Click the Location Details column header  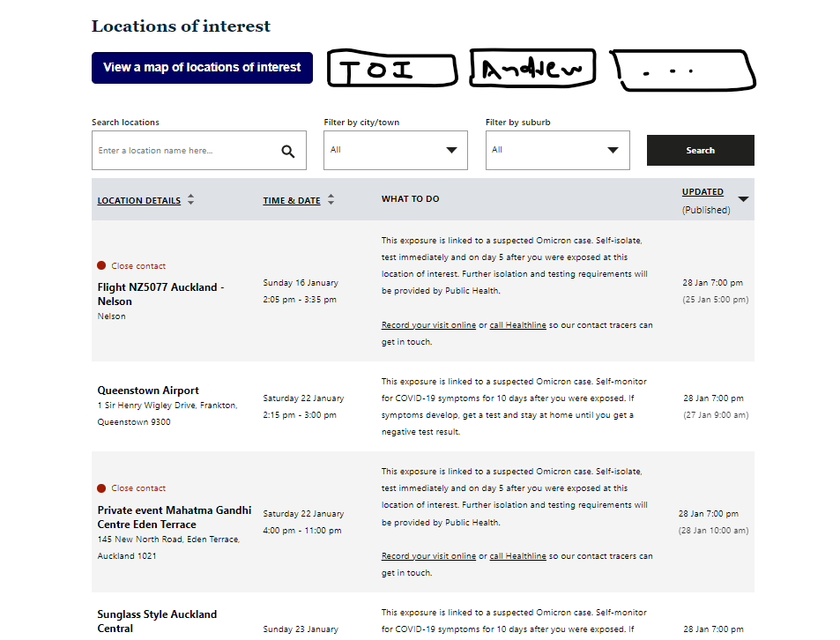(x=139, y=201)
